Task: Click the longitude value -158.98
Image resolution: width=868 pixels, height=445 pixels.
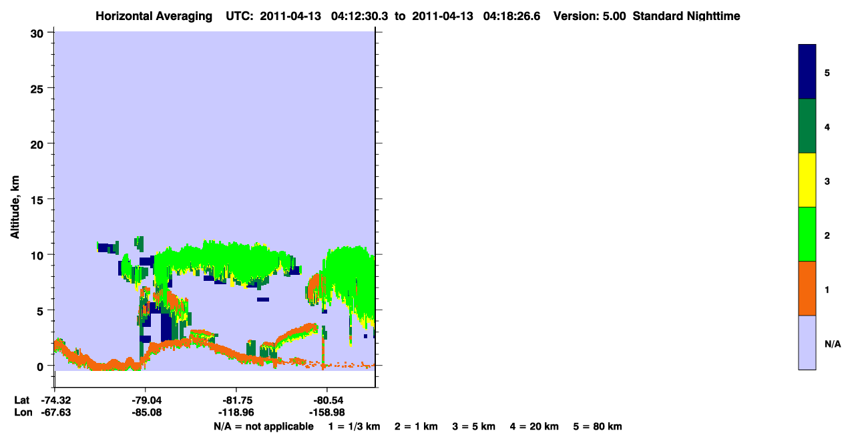Action: (x=327, y=412)
